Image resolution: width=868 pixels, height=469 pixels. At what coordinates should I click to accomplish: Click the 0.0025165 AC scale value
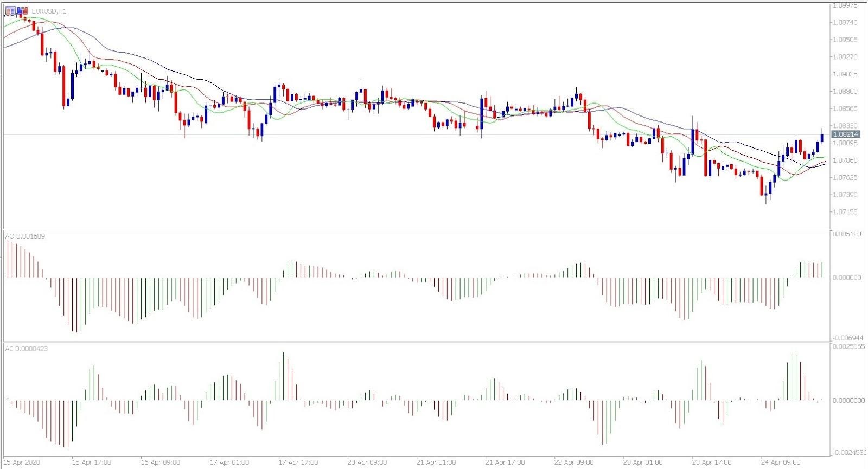click(x=848, y=346)
